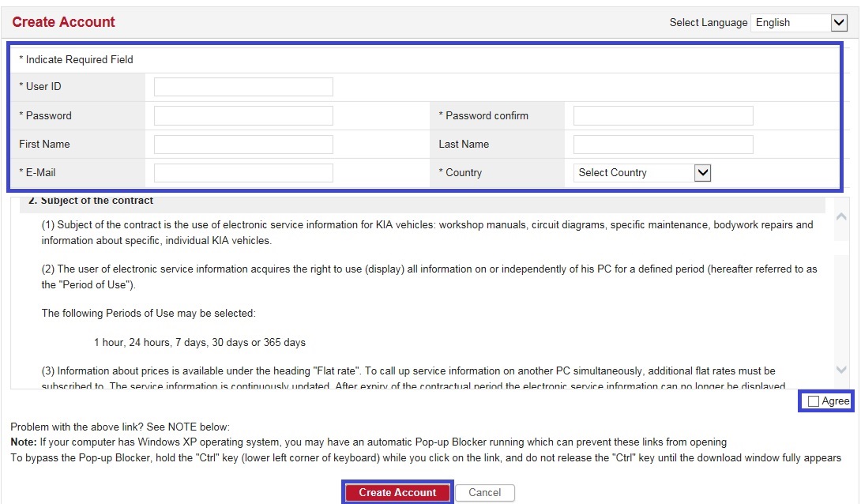The height and width of the screenshot is (504, 861).
Task: Click the '* User ID' label
Action: coord(40,87)
